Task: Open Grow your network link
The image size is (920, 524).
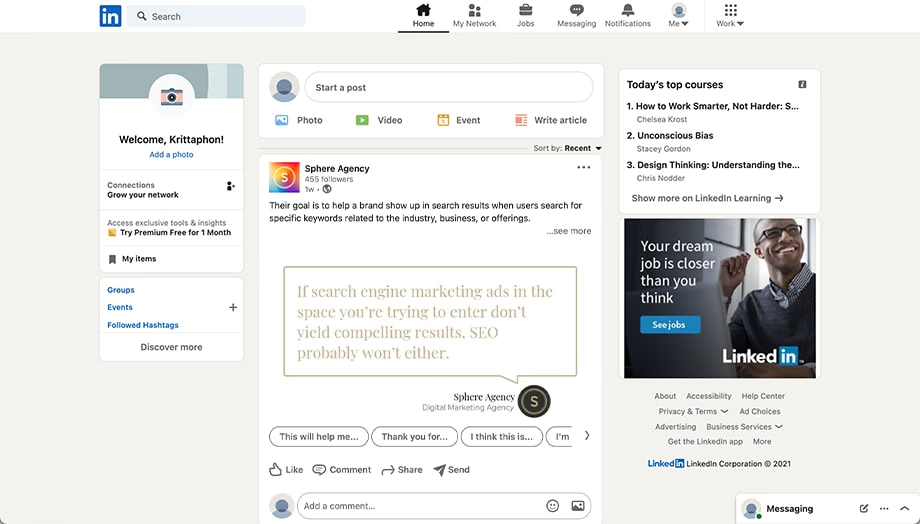Action: click(143, 195)
